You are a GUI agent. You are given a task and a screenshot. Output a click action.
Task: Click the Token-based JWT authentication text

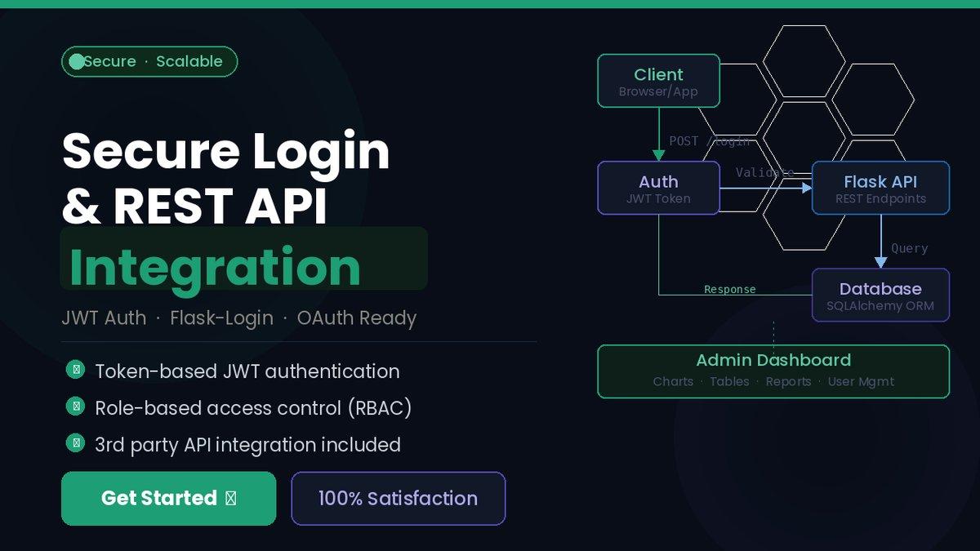tap(247, 371)
